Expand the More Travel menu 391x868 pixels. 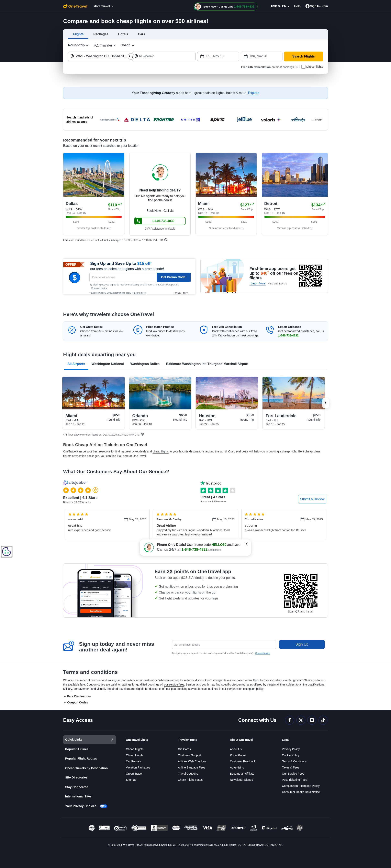(103, 6)
